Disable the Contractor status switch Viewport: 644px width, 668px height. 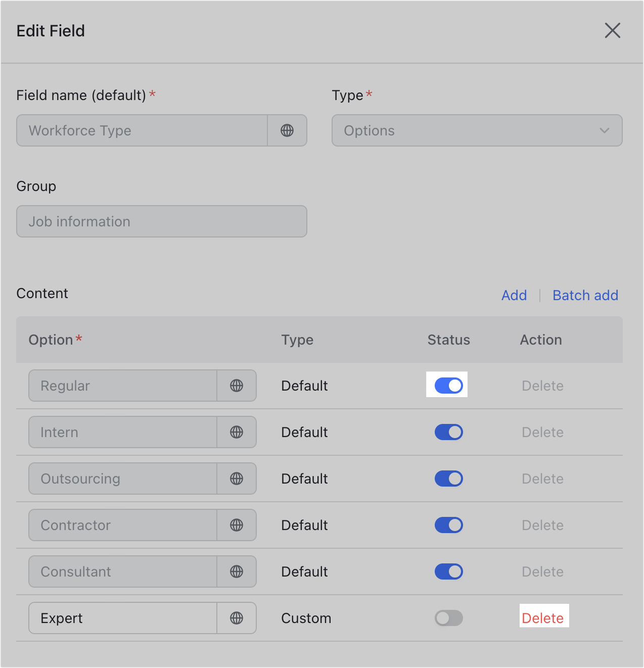[x=448, y=525]
